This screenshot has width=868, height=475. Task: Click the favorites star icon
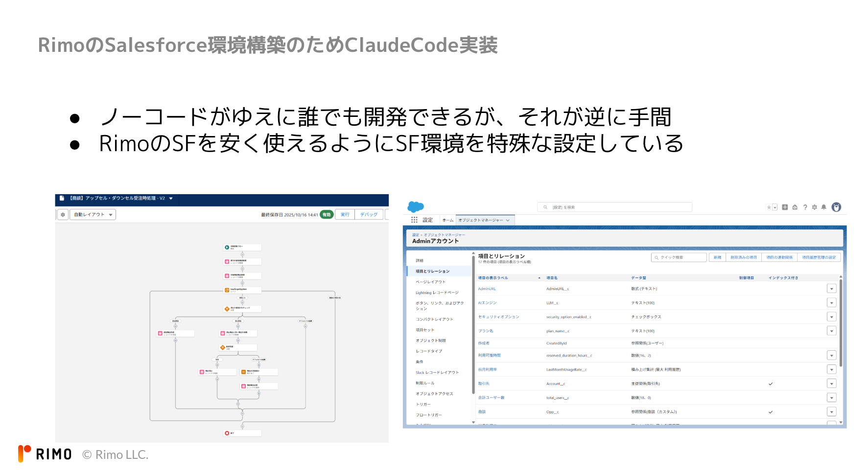point(769,207)
